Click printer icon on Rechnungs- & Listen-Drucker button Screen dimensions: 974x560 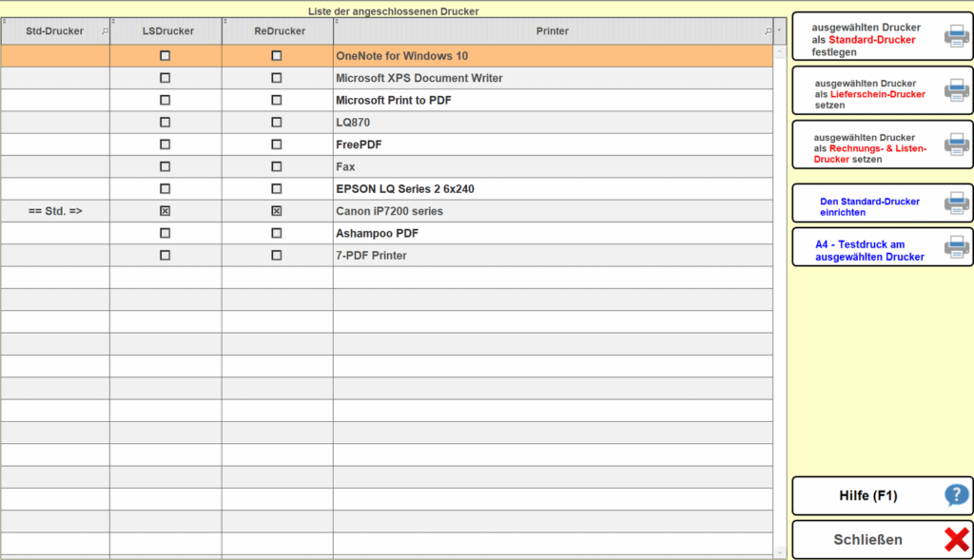click(x=957, y=144)
